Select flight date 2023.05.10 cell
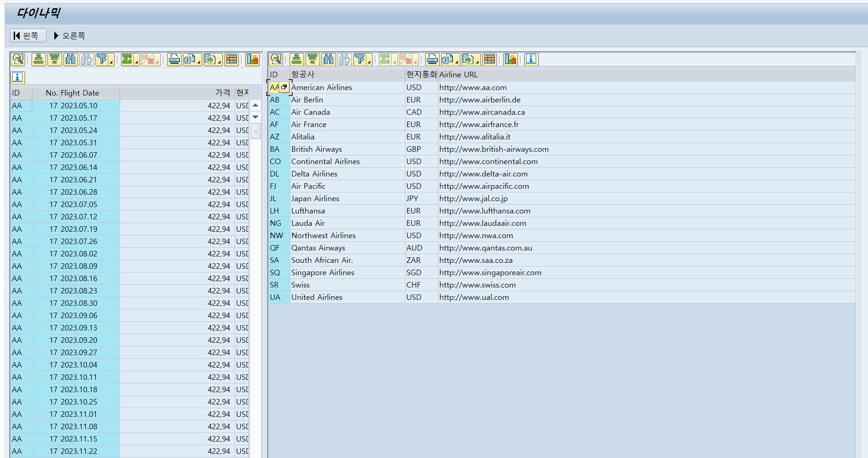This screenshot has width=868, height=458. pos(89,106)
